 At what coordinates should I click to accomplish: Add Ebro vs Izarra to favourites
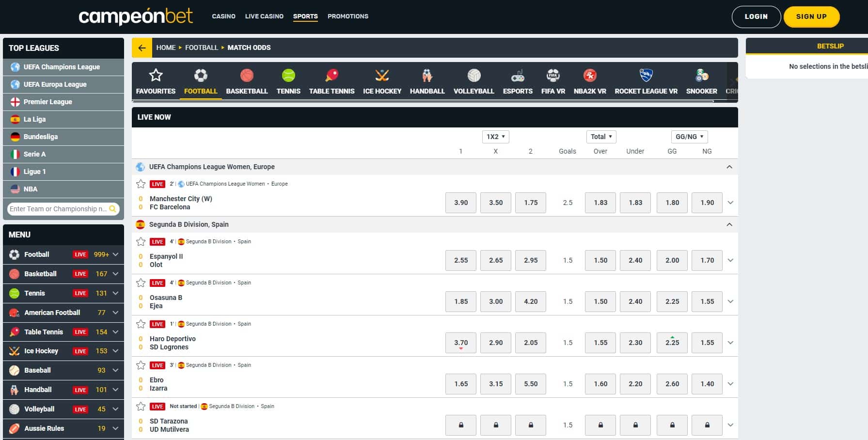(141, 365)
